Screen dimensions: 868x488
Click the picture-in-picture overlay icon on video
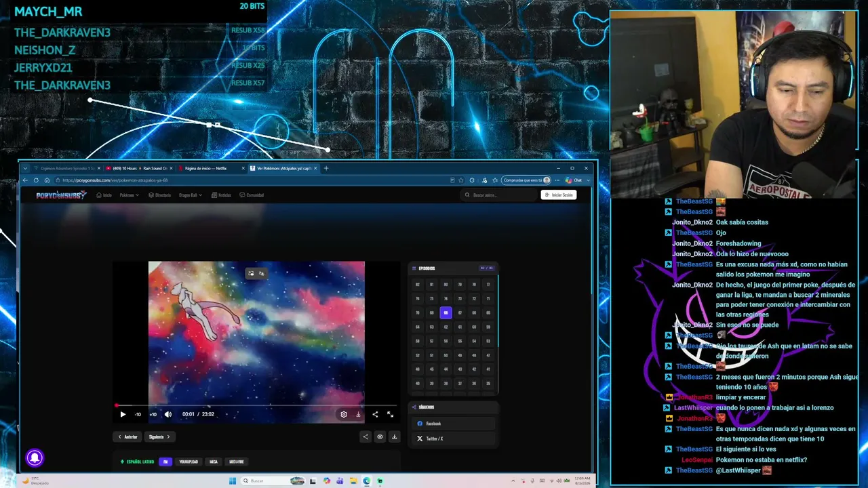tap(251, 273)
